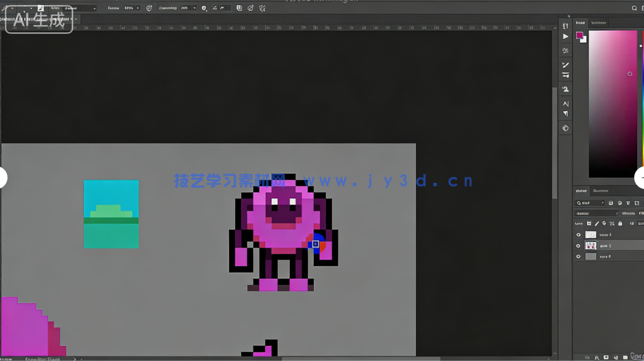
Task: Open the brush mode dropdown in options bar
Action: (x=72, y=8)
